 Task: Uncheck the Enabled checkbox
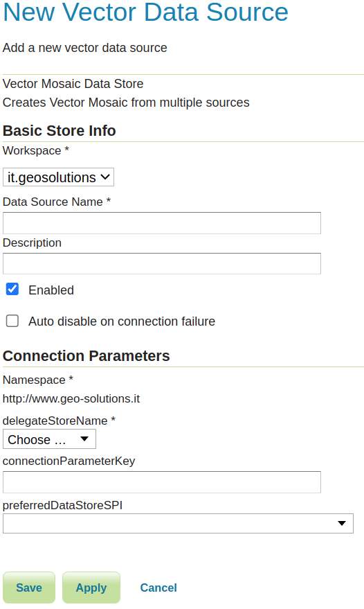click(x=12, y=290)
